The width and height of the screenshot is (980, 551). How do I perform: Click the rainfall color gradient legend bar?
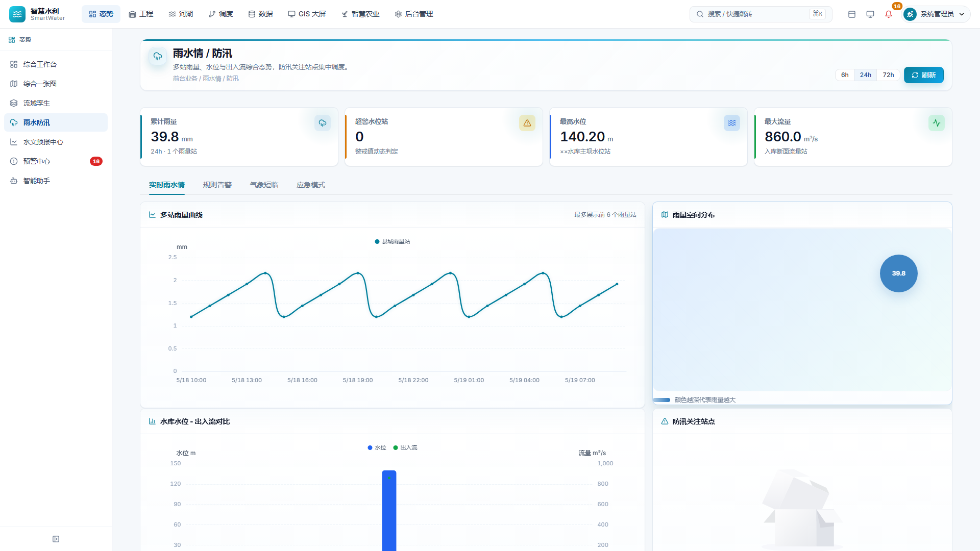pyautogui.click(x=661, y=400)
